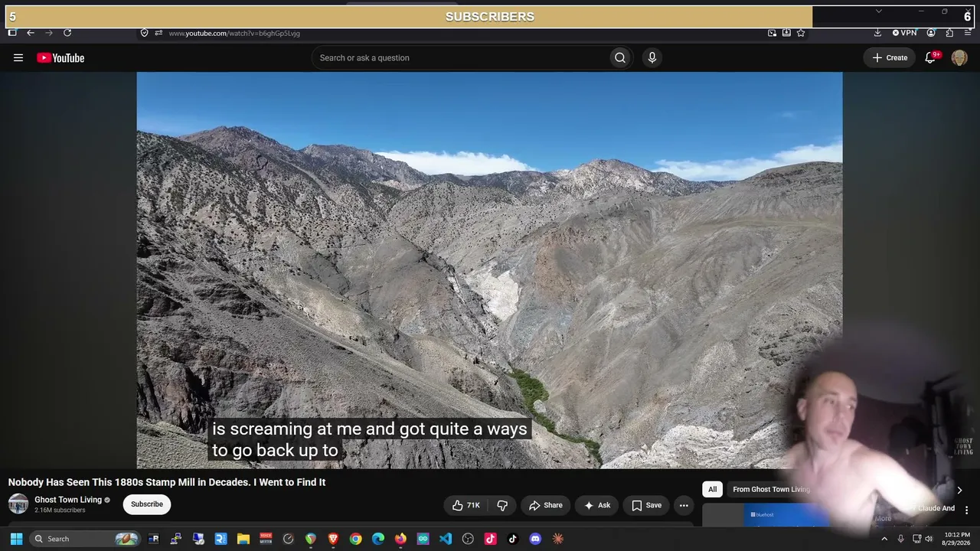Go back with the browser back arrow
The image size is (980, 551).
(31, 33)
